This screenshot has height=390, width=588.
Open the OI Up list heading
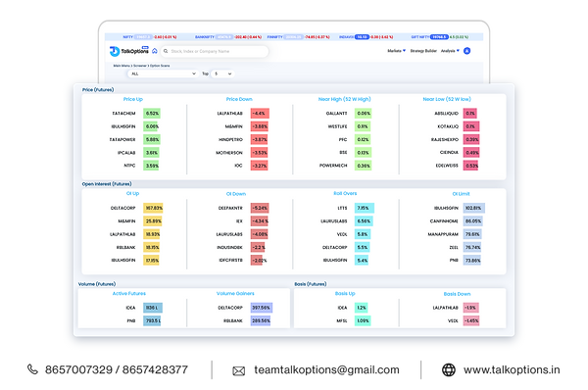(132, 193)
